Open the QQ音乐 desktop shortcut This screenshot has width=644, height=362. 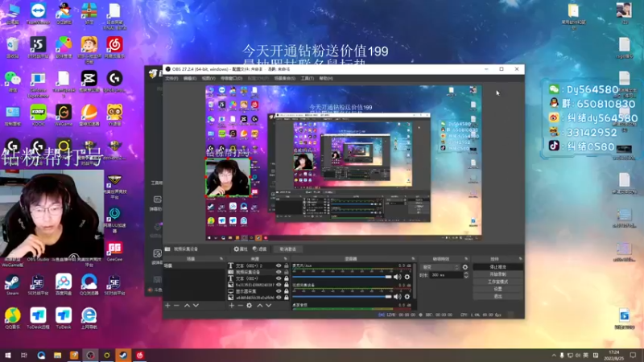[12, 319]
